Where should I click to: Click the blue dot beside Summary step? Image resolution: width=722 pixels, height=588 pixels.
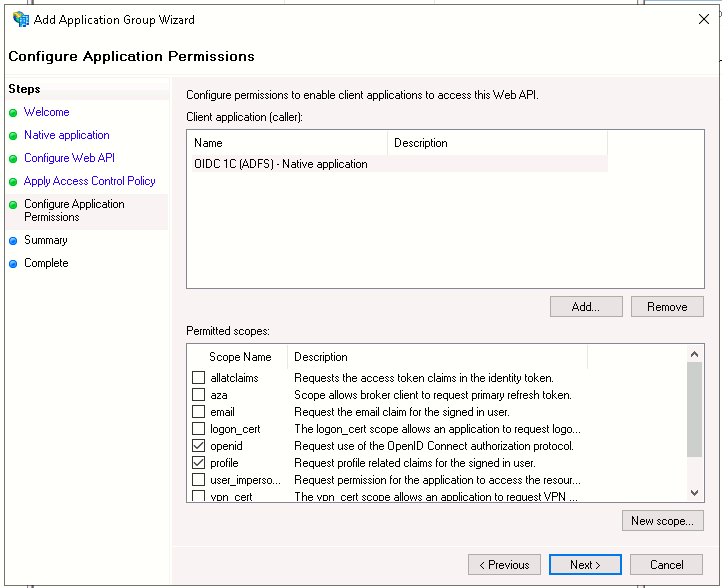[13, 241]
